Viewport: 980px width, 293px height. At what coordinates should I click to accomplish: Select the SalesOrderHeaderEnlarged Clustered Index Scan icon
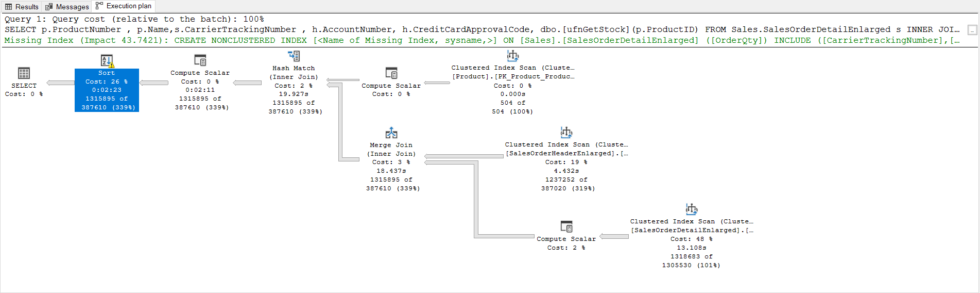[x=566, y=133]
